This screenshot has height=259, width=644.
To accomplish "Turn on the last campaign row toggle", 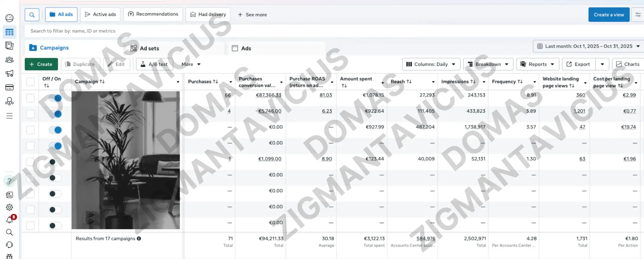I will [55, 225].
